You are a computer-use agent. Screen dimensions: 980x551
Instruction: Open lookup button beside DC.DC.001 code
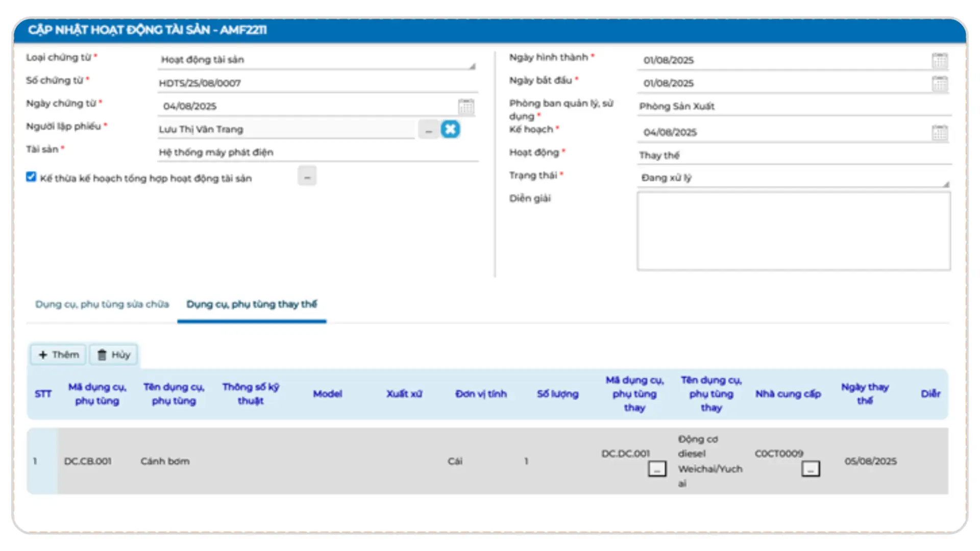657,468
